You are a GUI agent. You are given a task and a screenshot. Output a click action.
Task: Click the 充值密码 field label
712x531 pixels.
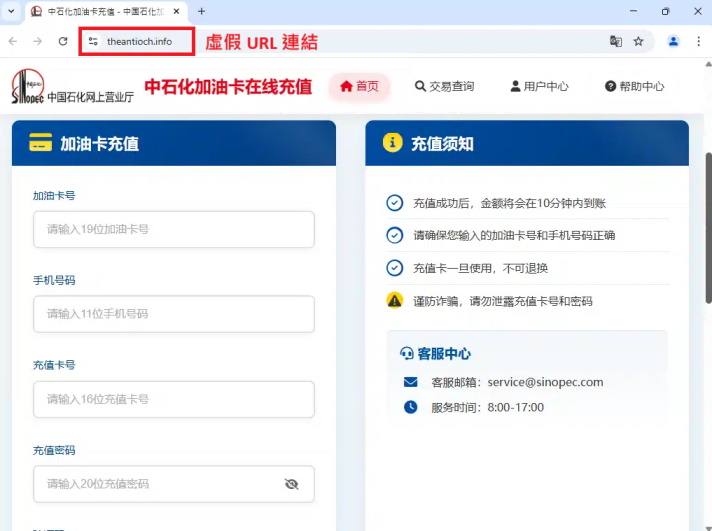click(x=54, y=450)
